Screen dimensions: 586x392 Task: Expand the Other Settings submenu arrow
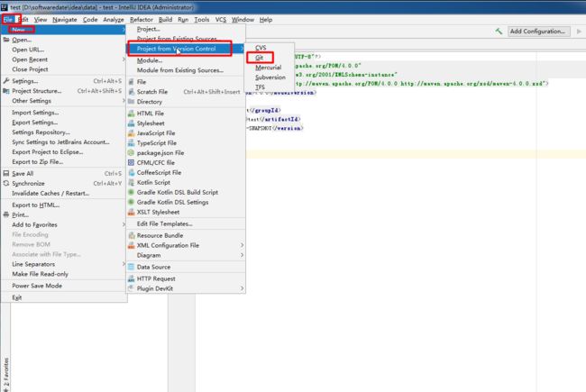coord(124,101)
